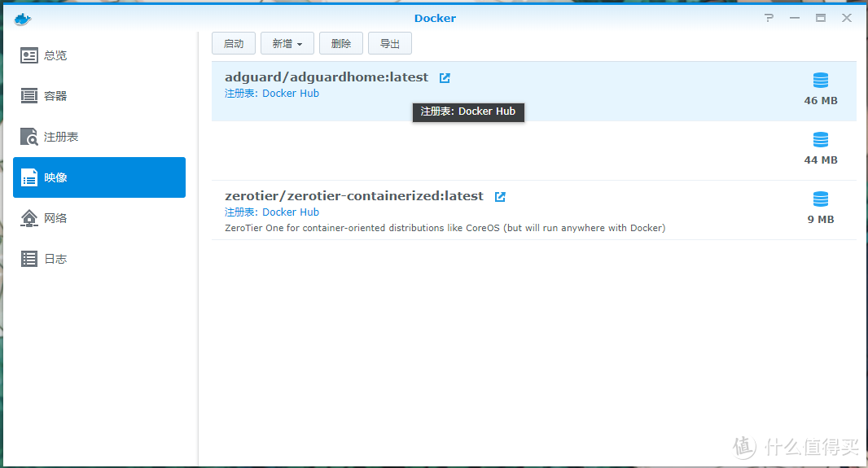The image size is (868, 468).
Task: Click the ZeroTier One description text
Action: click(x=445, y=228)
